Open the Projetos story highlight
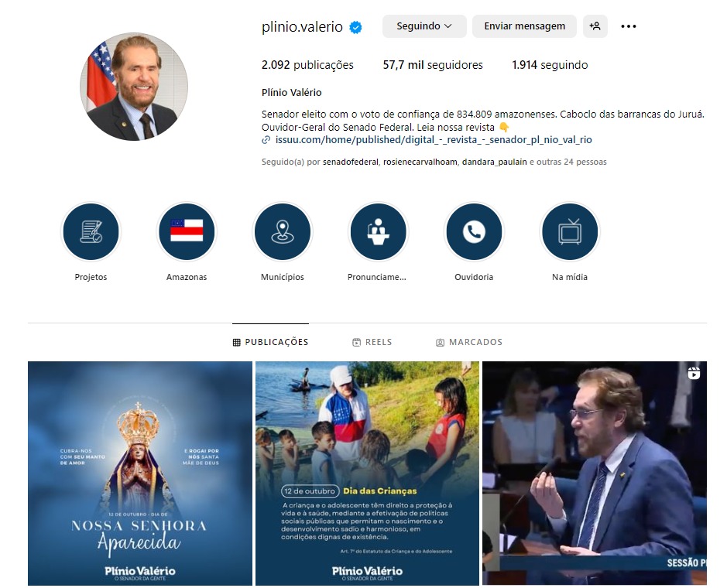The image size is (727, 588). coord(91,231)
